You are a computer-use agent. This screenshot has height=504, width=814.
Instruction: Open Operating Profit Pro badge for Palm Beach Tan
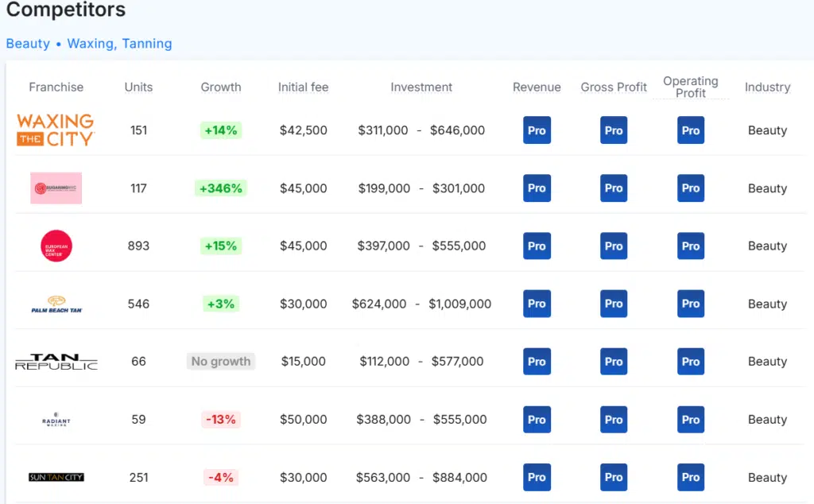click(691, 304)
